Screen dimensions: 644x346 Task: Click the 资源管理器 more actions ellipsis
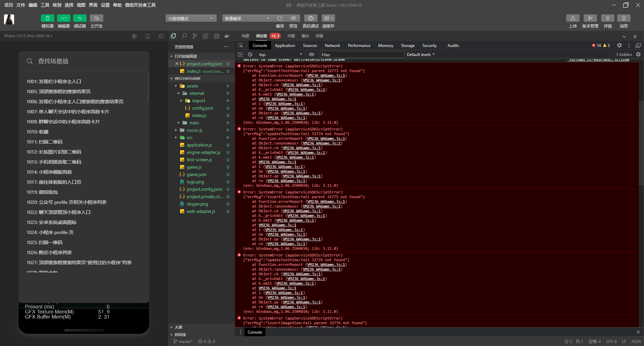[x=226, y=47]
